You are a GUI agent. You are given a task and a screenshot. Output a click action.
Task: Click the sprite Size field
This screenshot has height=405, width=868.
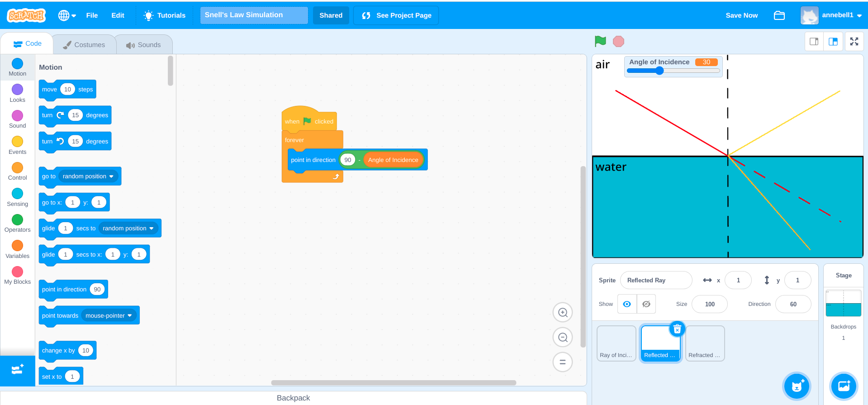pos(710,304)
